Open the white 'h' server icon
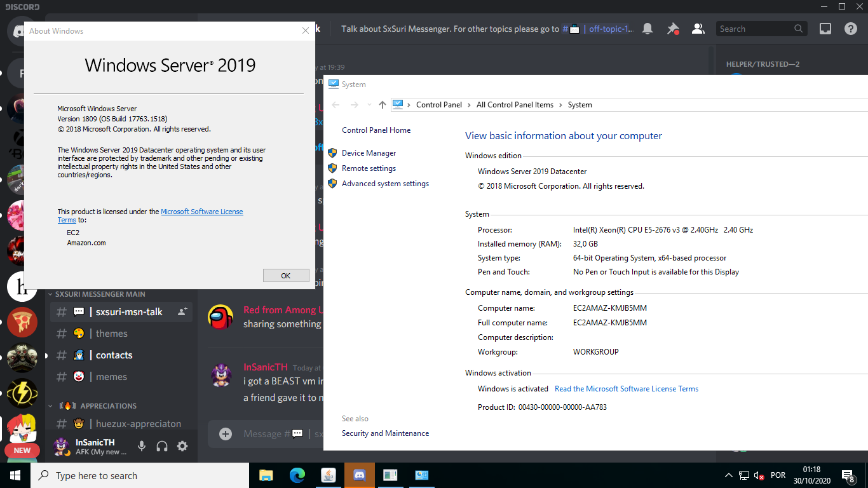This screenshot has height=488, width=868. click(x=22, y=285)
